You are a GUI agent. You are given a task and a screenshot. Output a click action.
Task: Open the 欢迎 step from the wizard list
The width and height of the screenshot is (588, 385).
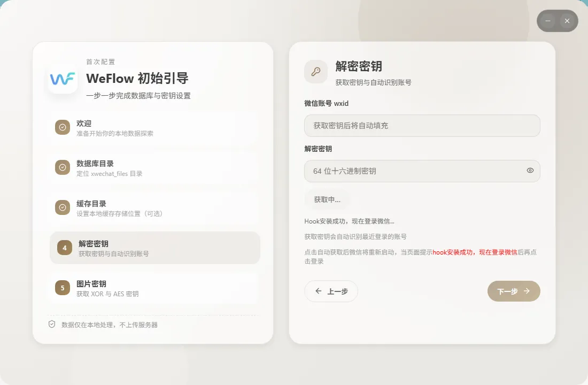click(x=153, y=127)
